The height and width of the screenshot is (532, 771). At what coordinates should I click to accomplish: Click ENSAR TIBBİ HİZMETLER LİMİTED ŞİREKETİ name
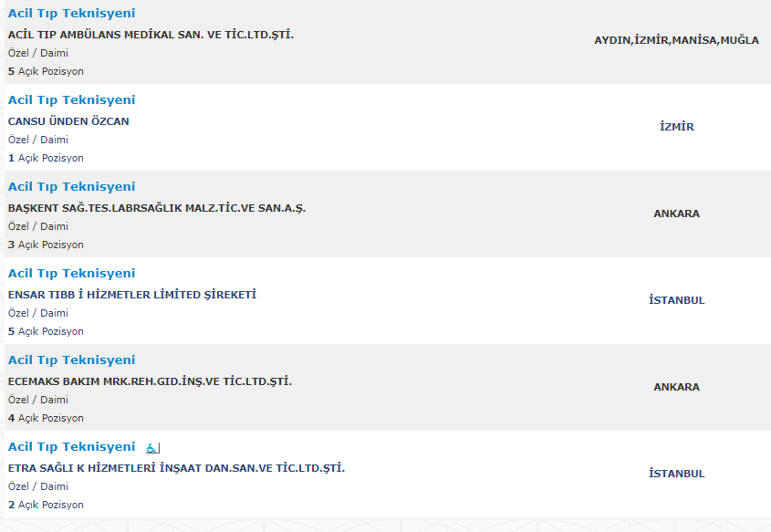click(x=132, y=295)
